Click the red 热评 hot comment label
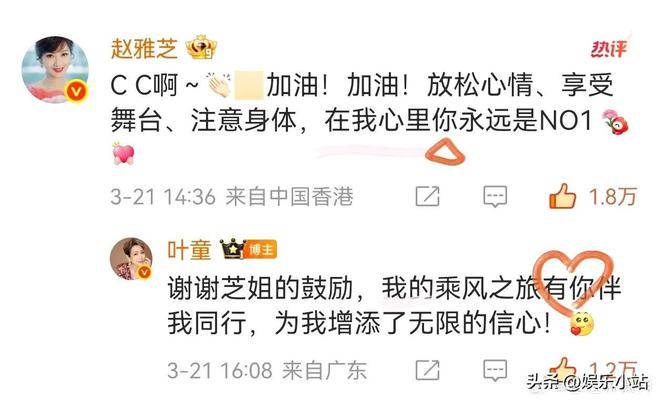Image resolution: width=660 pixels, height=402 pixels. click(609, 49)
